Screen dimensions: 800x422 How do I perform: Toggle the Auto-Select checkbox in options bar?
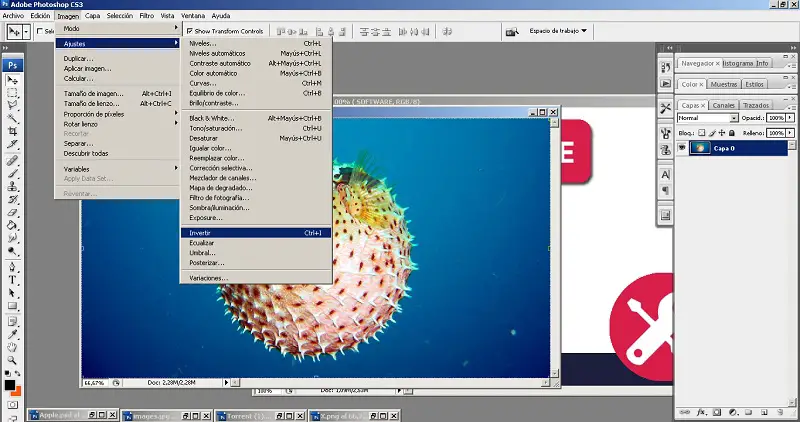tap(40, 31)
